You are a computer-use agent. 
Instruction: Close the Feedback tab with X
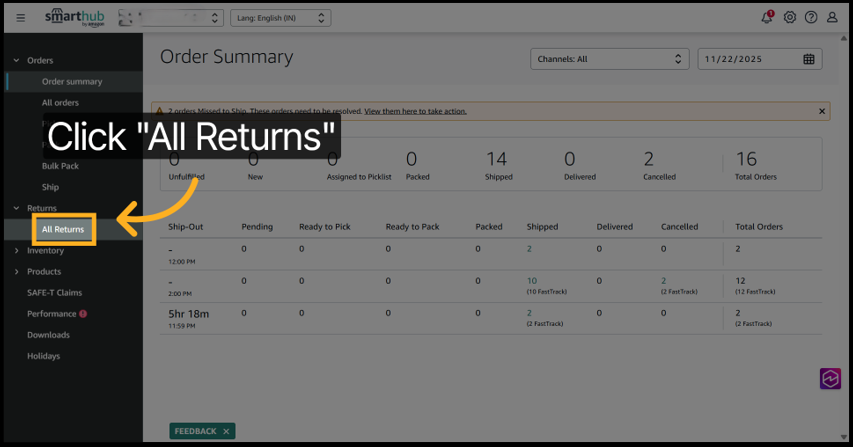tap(227, 431)
